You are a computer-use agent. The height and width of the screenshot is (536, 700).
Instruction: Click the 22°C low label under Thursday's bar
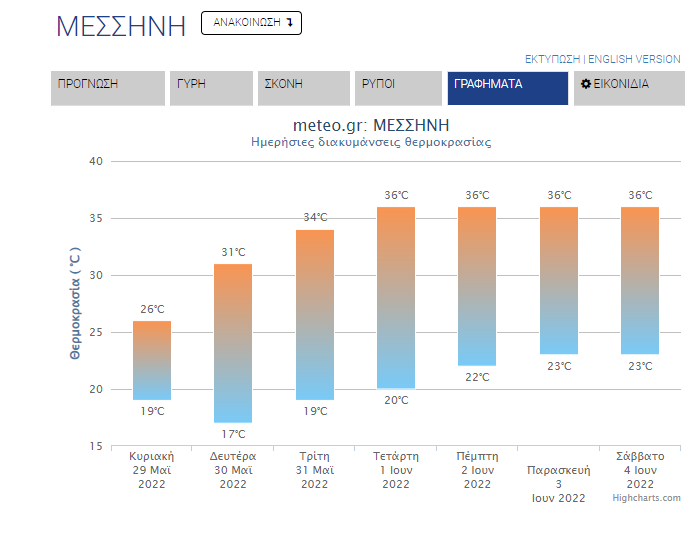(x=478, y=377)
